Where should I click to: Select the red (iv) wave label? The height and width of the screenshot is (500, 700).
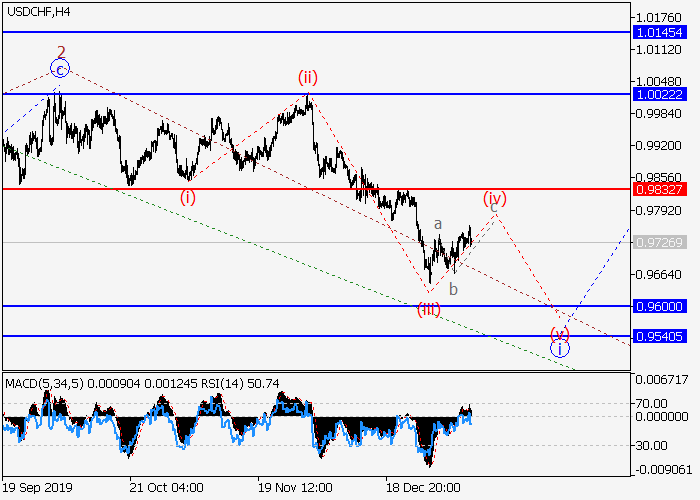pos(495,198)
